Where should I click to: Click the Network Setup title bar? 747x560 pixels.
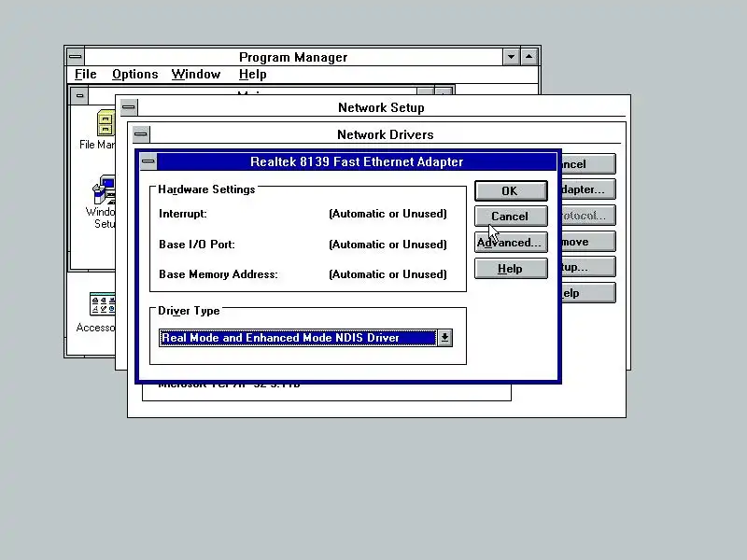[x=381, y=107]
